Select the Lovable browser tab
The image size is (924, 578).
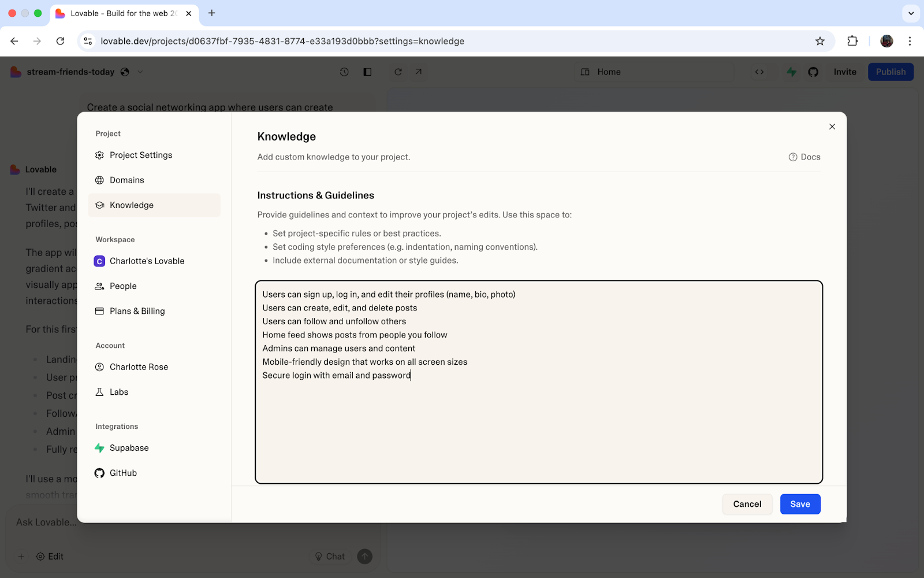(124, 13)
